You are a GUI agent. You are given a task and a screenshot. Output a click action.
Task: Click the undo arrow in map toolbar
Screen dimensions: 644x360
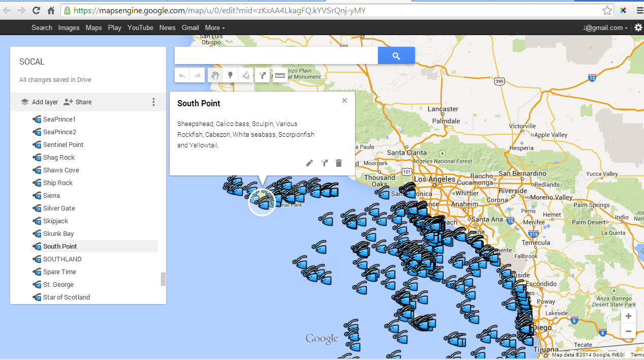pos(182,76)
